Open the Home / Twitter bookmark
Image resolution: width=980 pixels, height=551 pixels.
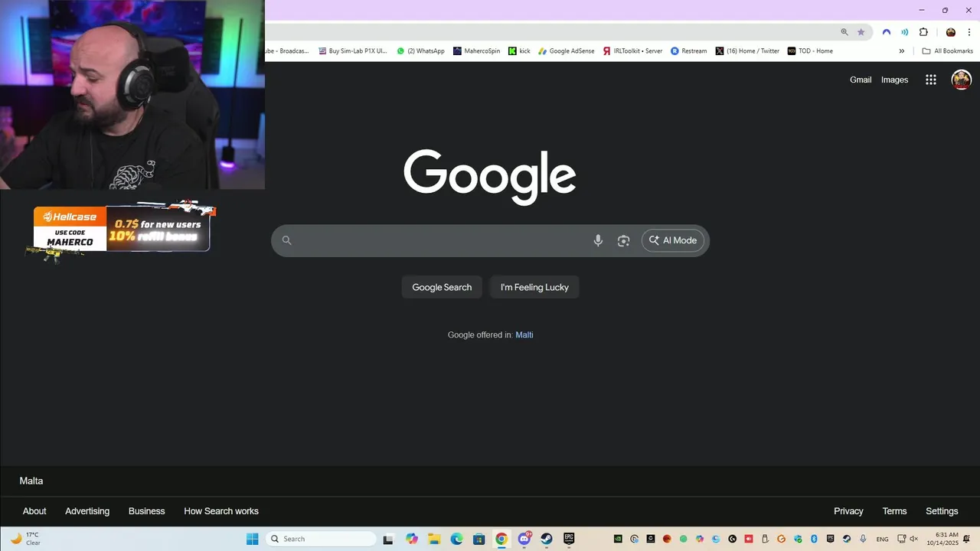(x=747, y=51)
